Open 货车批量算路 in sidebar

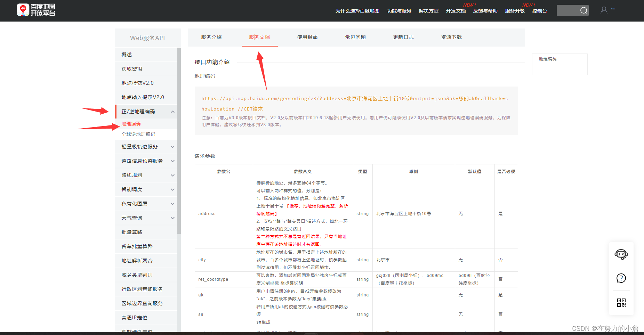[146, 246]
